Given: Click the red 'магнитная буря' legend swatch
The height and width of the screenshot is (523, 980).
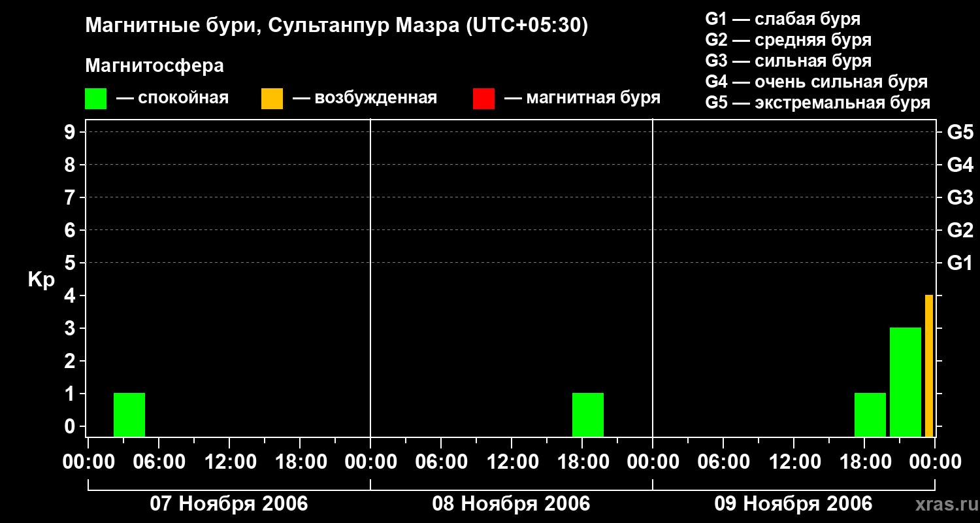Looking at the screenshot, I should 483,99.
